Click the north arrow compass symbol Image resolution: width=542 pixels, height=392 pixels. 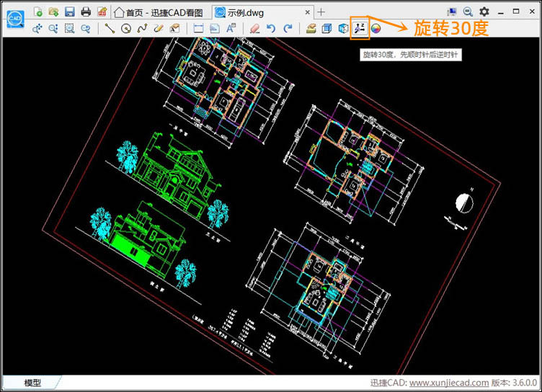click(464, 203)
